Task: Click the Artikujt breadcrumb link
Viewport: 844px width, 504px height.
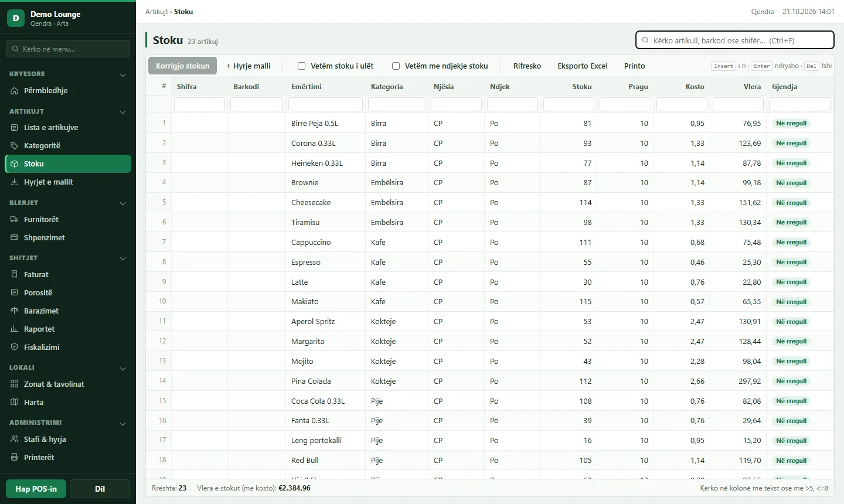Action: point(156,12)
